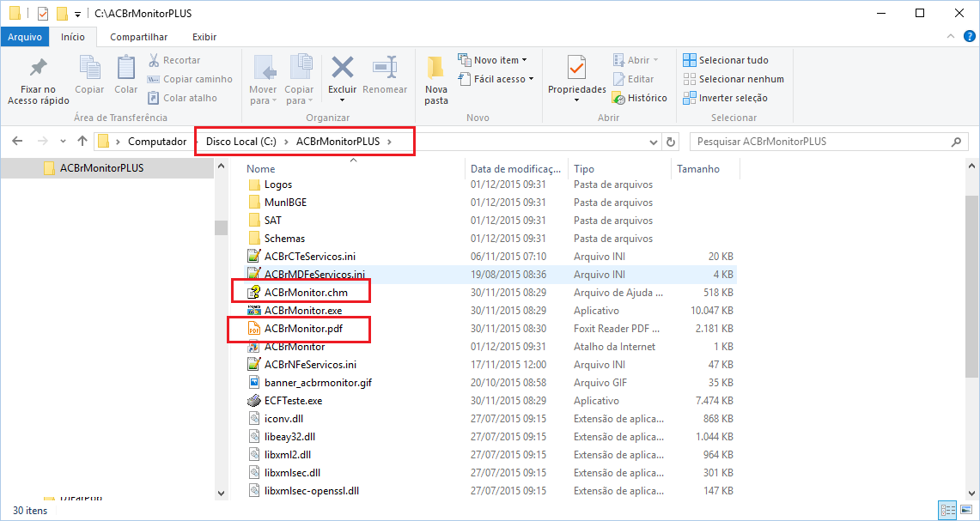Switch to the Início ribbon tab
Image resolution: width=980 pixels, height=521 pixels.
pos(72,37)
